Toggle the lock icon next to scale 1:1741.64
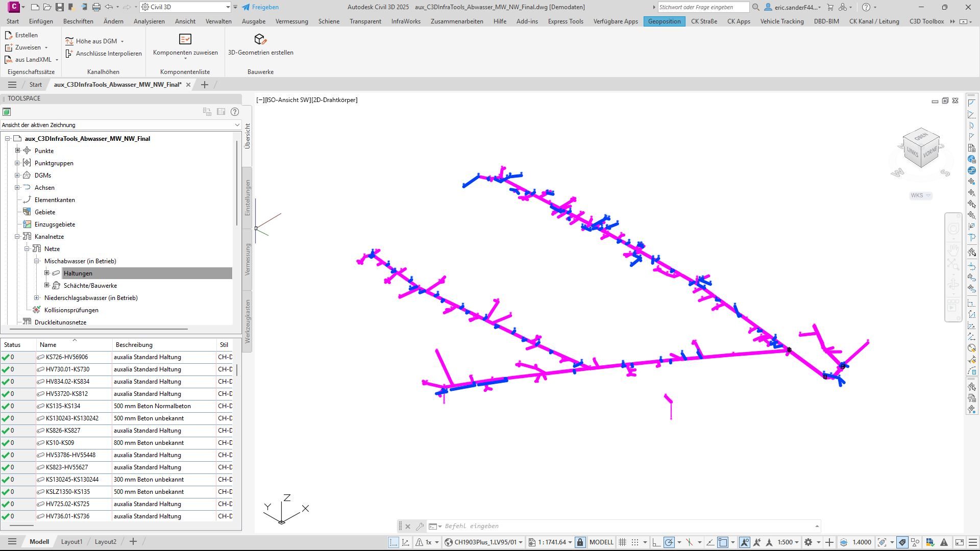980x551 pixels. [580, 542]
